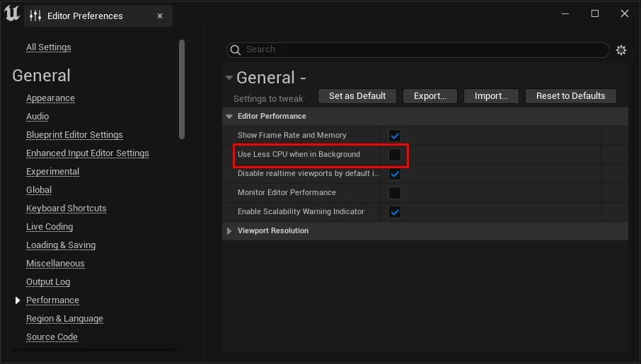Click Set as Default button
Viewport: 641px width, 364px height.
[357, 96]
